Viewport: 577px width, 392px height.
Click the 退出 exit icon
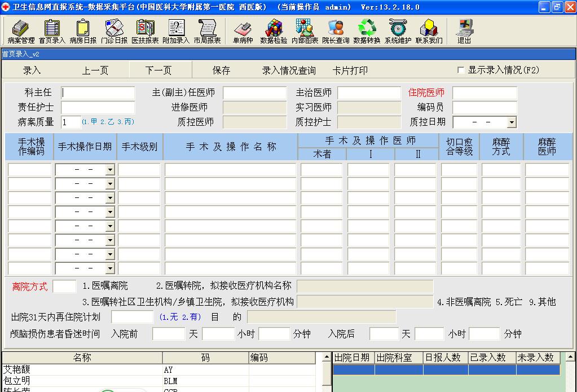point(464,31)
